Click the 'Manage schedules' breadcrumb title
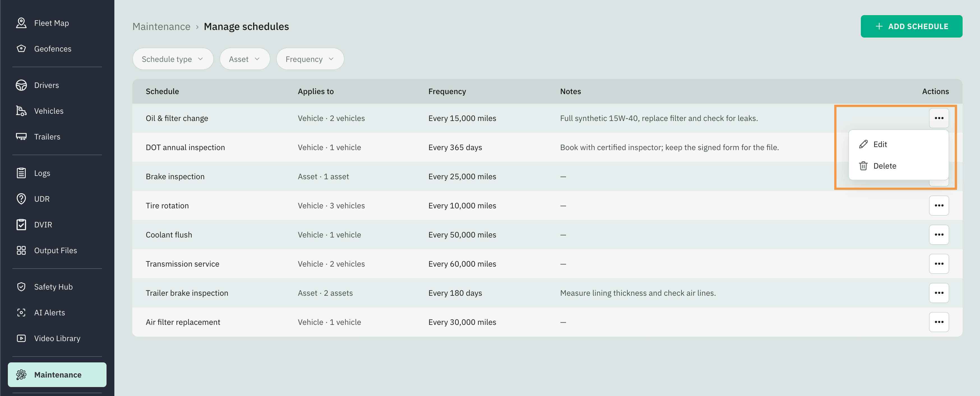This screenshot has height=396, width=980. click(x=246, y=27)
